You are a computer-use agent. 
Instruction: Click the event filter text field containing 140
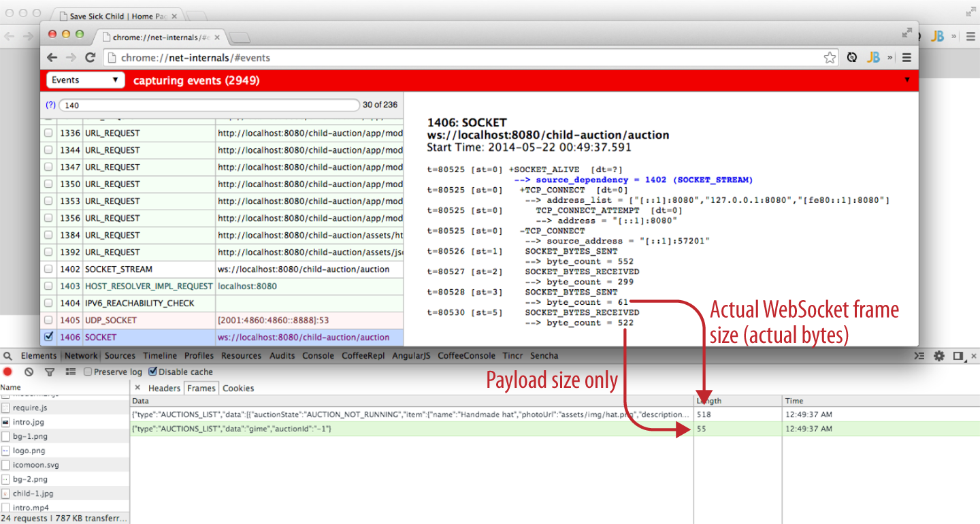pos(209,105)
